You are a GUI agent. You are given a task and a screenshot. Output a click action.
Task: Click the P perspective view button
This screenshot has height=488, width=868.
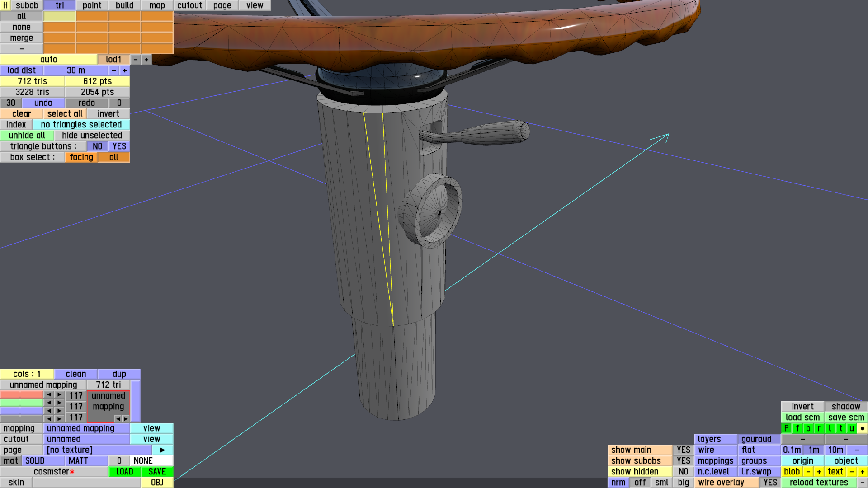pos(786,428)
